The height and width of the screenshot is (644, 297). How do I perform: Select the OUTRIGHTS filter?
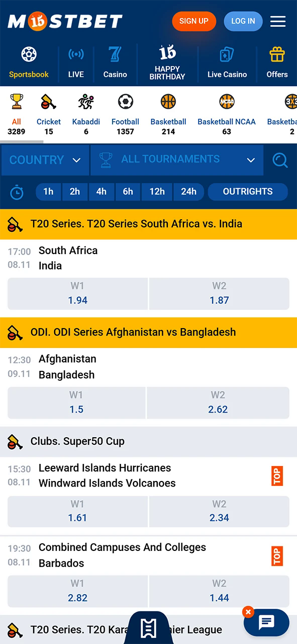[248, 192]
